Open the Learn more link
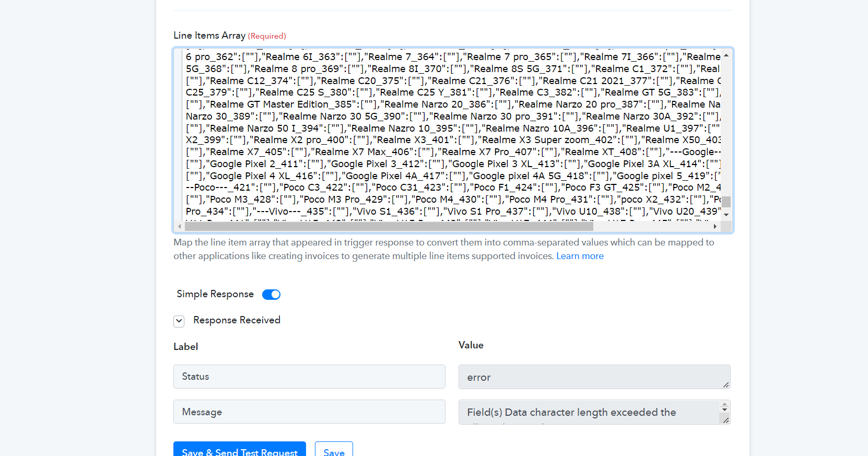This screenshot has height=456, width=868. click(580, 256)
